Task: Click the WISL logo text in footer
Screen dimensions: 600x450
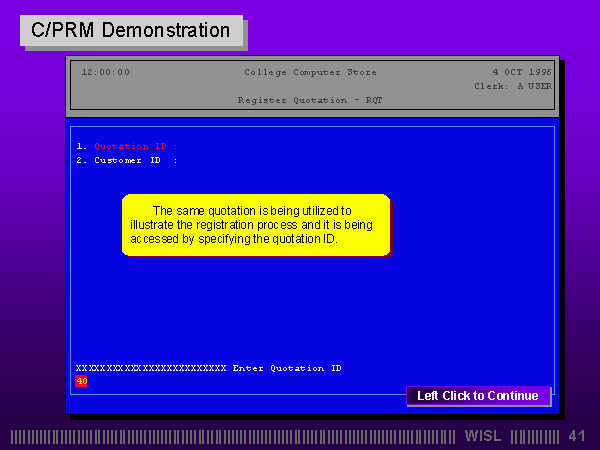Action: pos(484,436)
